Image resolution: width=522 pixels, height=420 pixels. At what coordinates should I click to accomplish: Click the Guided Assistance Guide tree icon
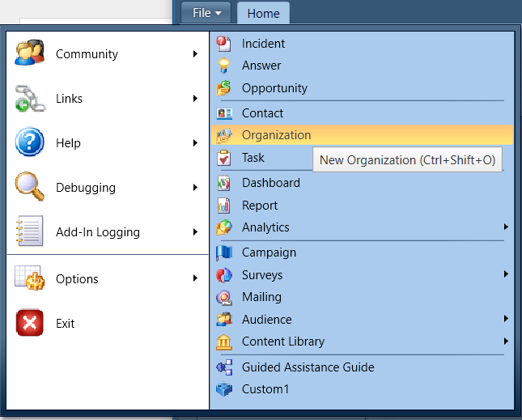tap(224, 367)
